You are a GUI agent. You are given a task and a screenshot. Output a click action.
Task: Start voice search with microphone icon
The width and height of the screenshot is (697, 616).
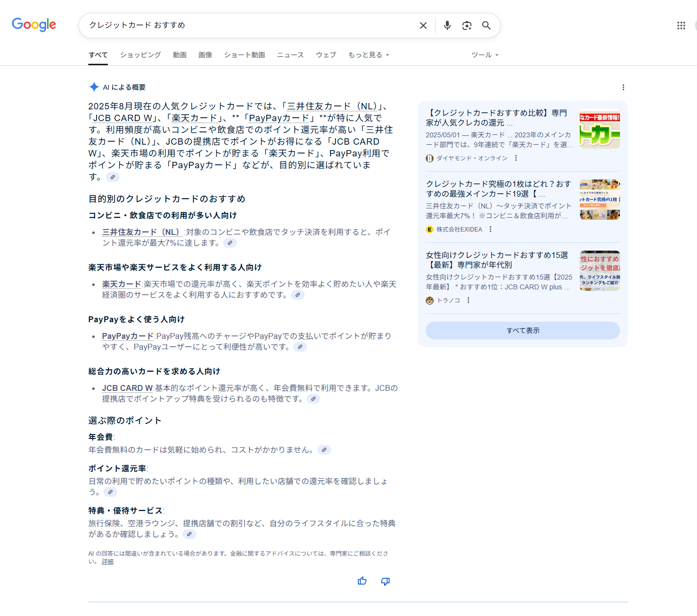tap(447, 26)
